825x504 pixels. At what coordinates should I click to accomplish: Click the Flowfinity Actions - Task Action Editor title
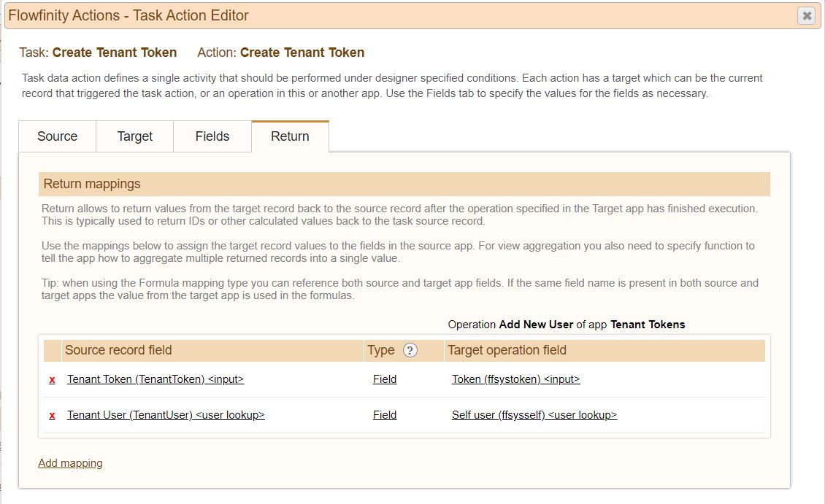click(x=128, y=16)
